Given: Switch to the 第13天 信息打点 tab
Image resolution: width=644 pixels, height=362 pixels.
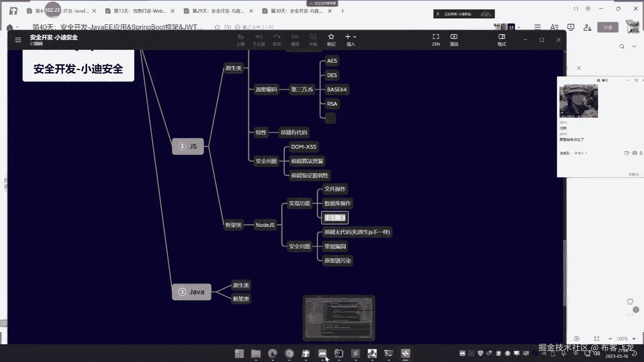Looking at the screenshot, I should (x=140, y=11).
